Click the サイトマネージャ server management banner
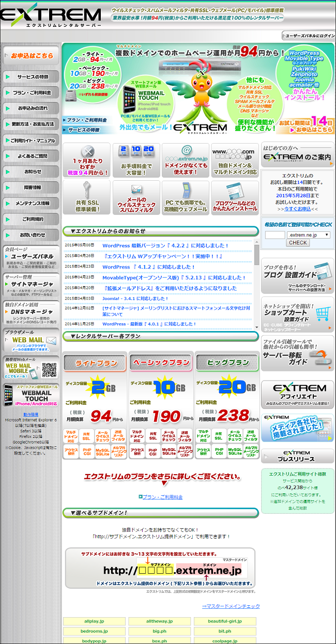Viewport: 336px width, 644px height. click(x=31, y=286)
